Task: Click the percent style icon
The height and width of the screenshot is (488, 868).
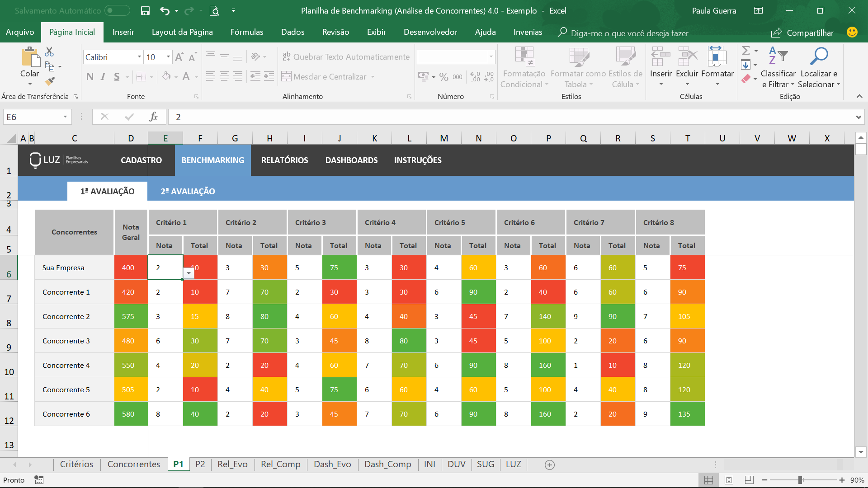Action: point(444,77)
